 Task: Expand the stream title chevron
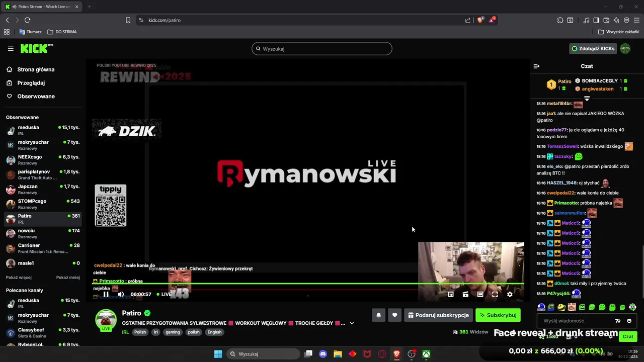352,323
